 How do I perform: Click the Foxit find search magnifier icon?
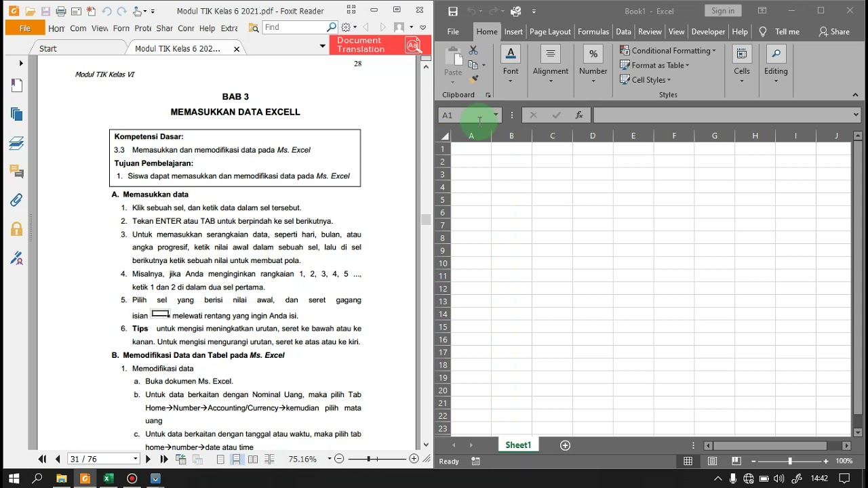click(332, 27)
